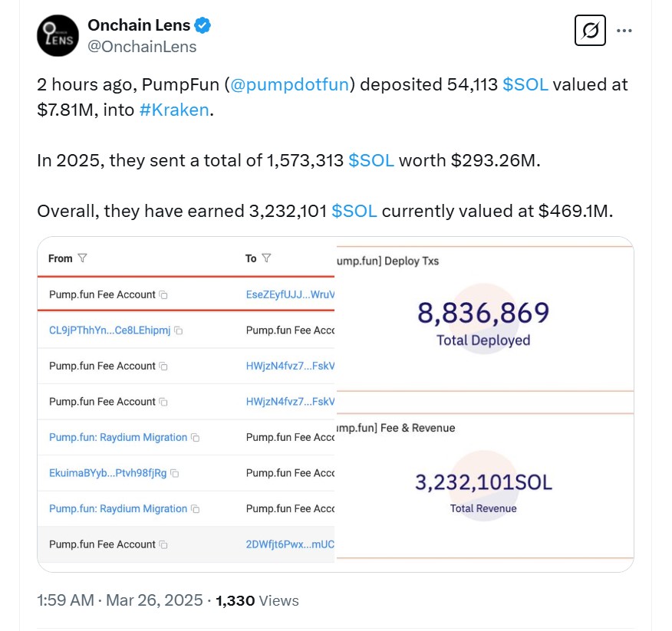Click the Grok slash icon button
Viewport: 672px width, 631px height.
590,31
